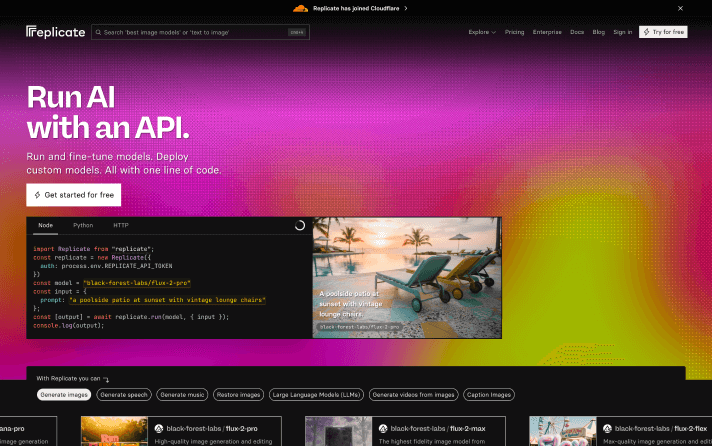Open the flux-2-flex model card title

tap(661, 428)
